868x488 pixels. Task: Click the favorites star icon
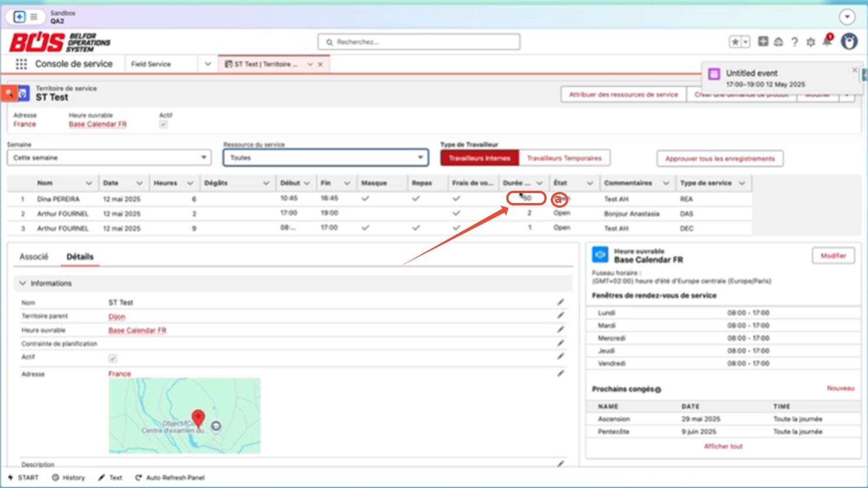pos(735,42)
